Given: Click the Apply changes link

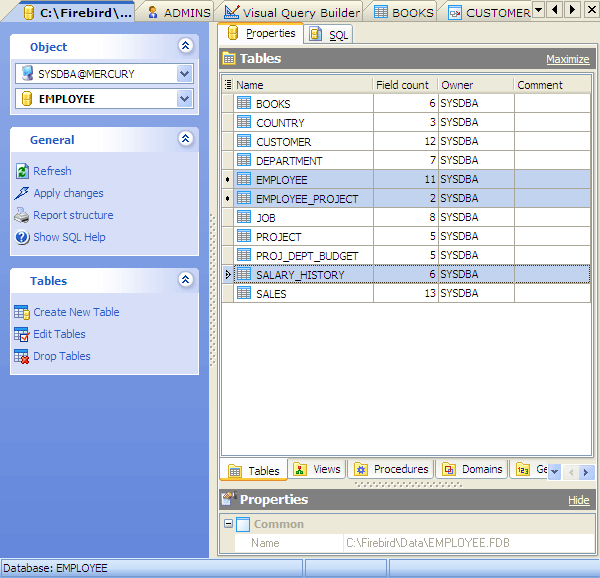Looking at the screenshot, I should tap(68, 193).
